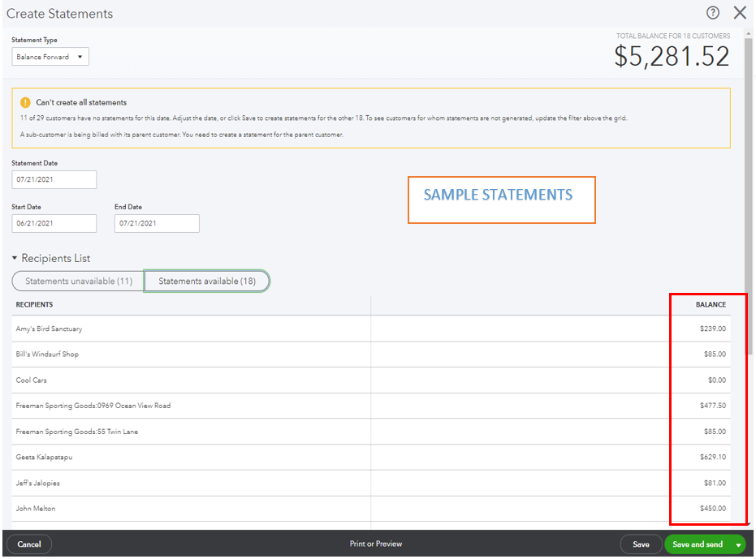Sort by the Balance column header

(710, 304)
